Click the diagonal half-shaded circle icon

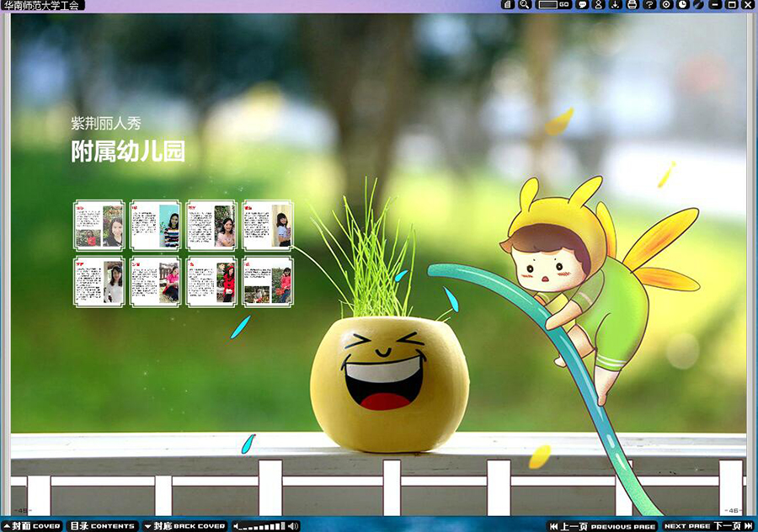pos(698,5)
